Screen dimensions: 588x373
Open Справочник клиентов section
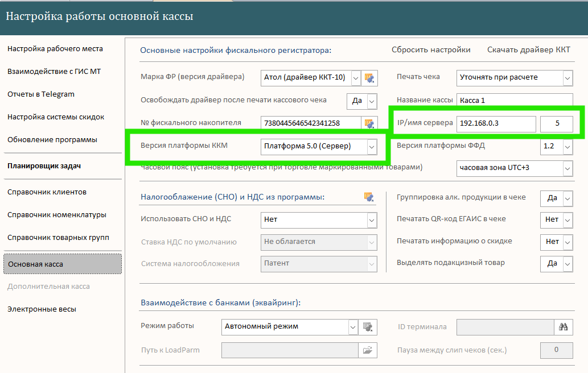[x=47, y=192]
